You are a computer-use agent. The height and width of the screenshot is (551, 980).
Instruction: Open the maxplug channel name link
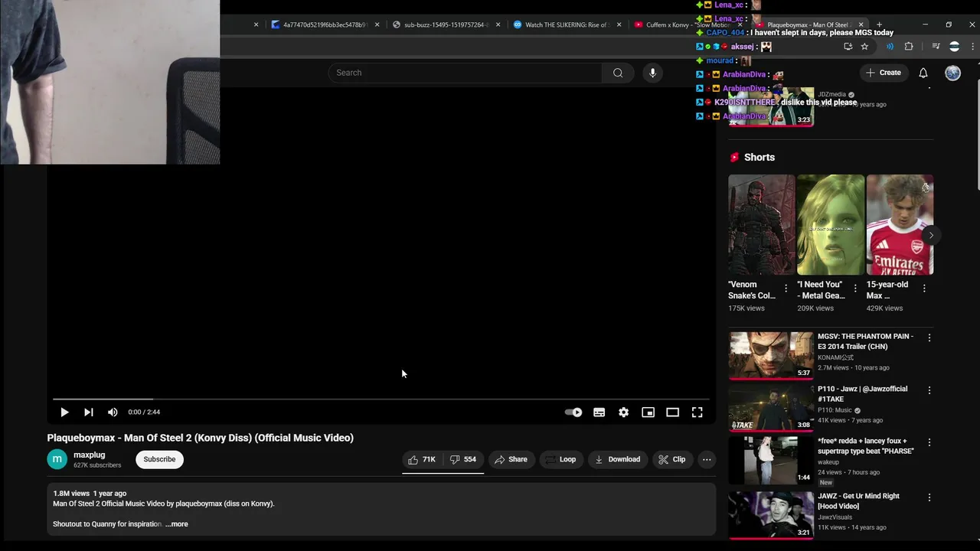(x=89, y=455)
